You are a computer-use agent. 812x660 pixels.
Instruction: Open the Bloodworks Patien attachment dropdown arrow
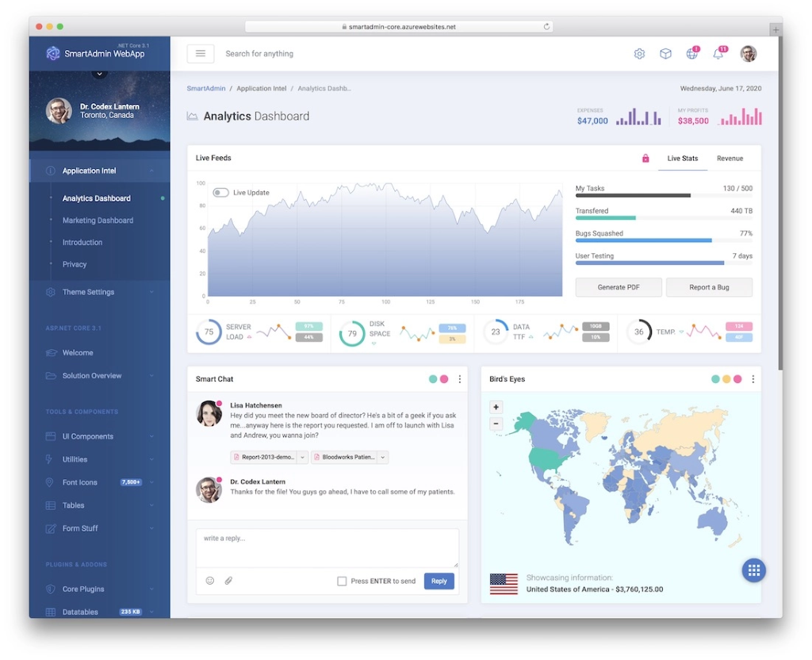click(383, 458)
